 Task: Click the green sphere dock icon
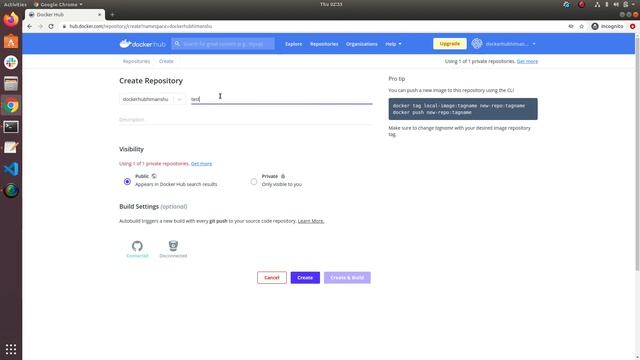11,191
